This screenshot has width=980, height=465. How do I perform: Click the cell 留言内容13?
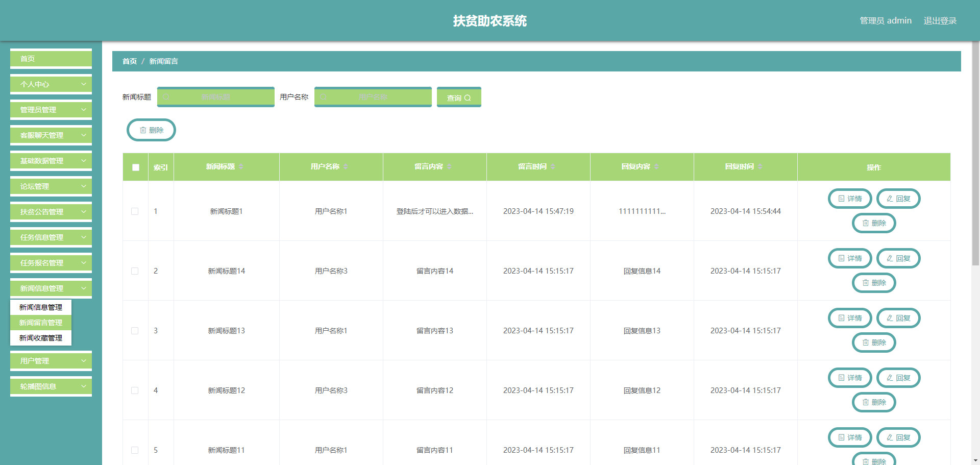pos(435,331)
